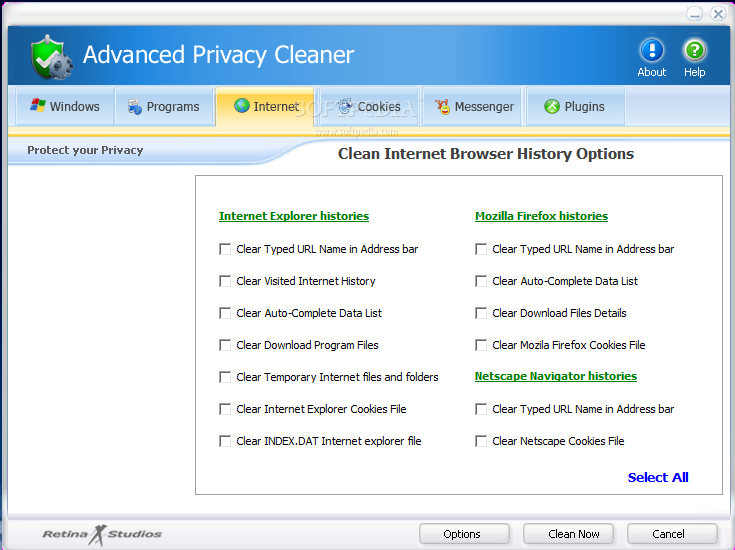Click Clean Internet Browser History Options title
The image size is (735, 550).
pyautogui.click(x=486, y=154)
